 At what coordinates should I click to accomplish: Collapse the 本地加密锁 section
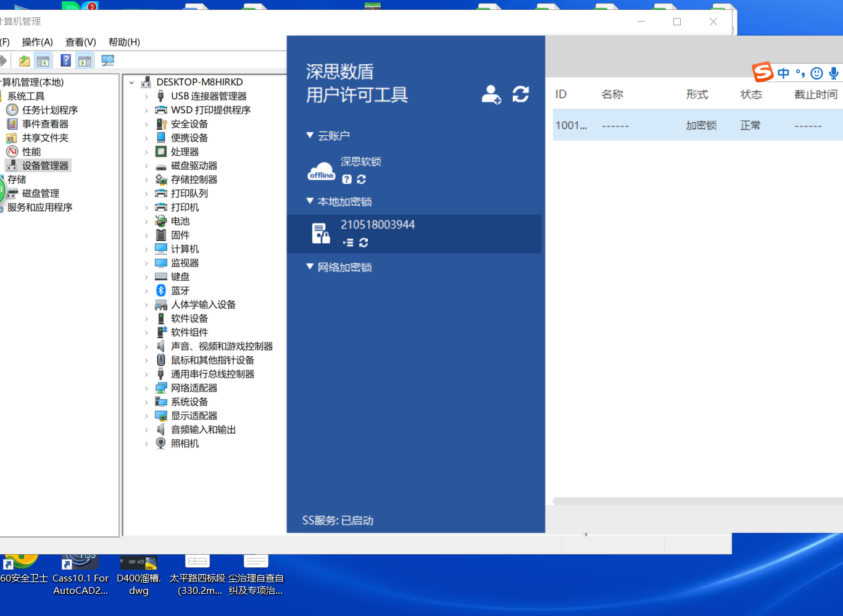(x=310, y=201)
